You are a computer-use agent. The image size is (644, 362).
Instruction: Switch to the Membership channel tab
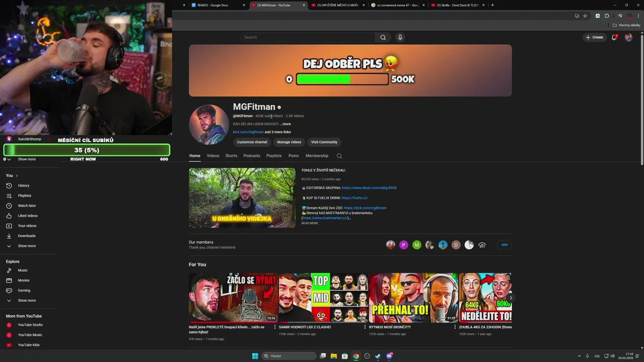(x=317, y=156)
